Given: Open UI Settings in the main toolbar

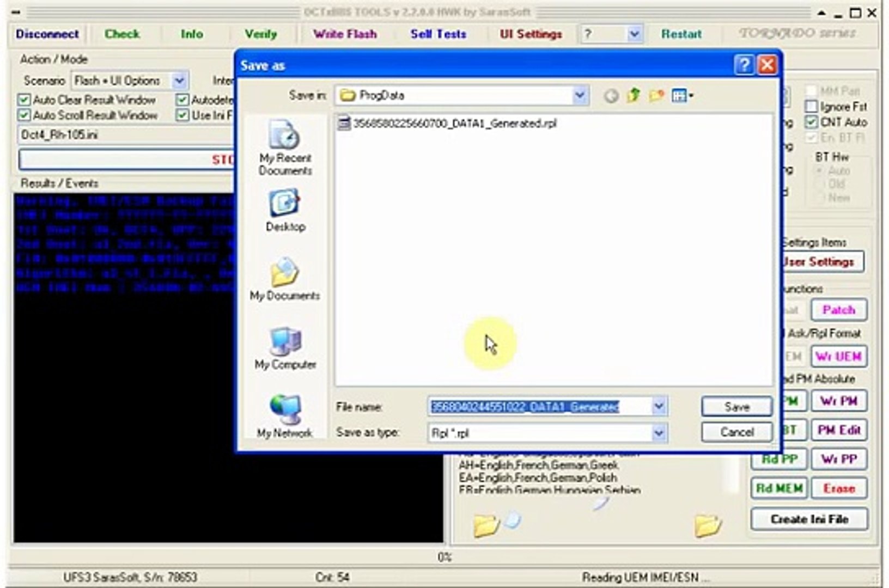Looking at the screenshot, I should pyautogui.click(x=531, y=34).
